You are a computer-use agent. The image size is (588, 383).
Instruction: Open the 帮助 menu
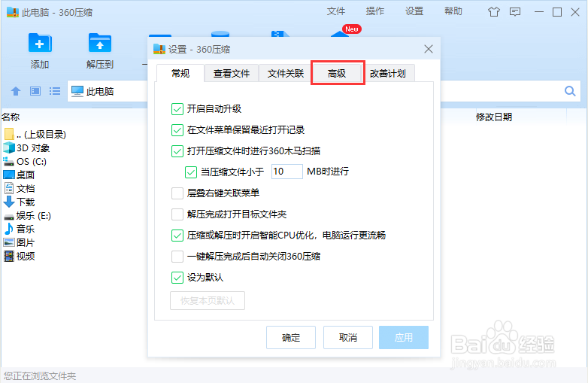click(x=453, y=11)
